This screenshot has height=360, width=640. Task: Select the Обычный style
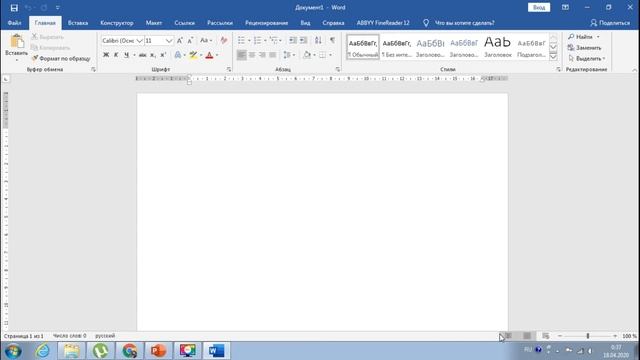(x=363, y=47)
